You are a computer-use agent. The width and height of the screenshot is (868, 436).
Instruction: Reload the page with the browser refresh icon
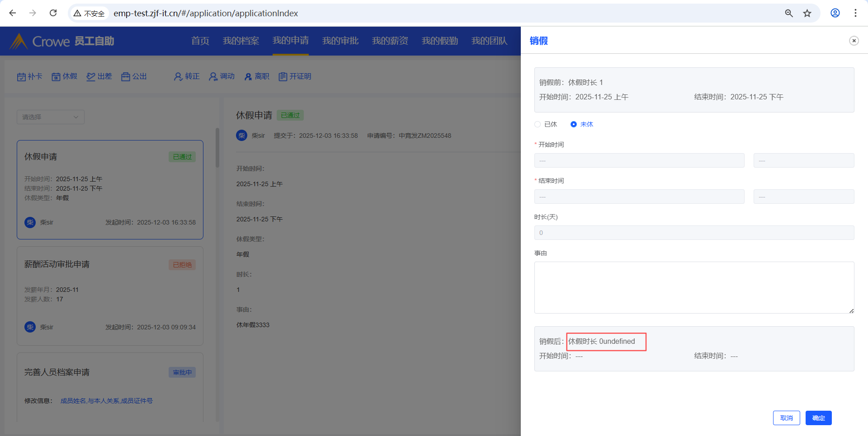pos(53,13)
